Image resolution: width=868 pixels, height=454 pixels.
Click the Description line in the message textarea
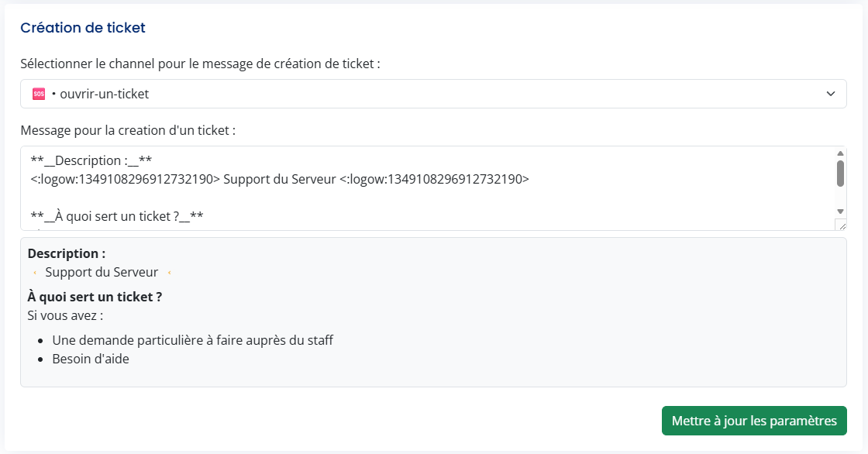tap(91, 161)
